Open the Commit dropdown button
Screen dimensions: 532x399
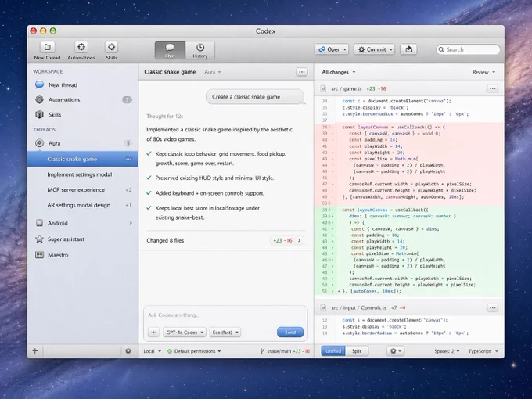(x=374, y=49)
